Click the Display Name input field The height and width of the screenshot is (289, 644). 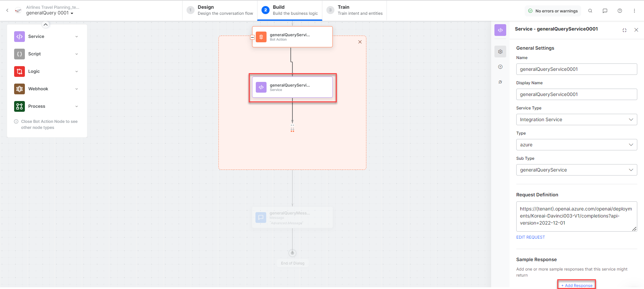point(576,94)
